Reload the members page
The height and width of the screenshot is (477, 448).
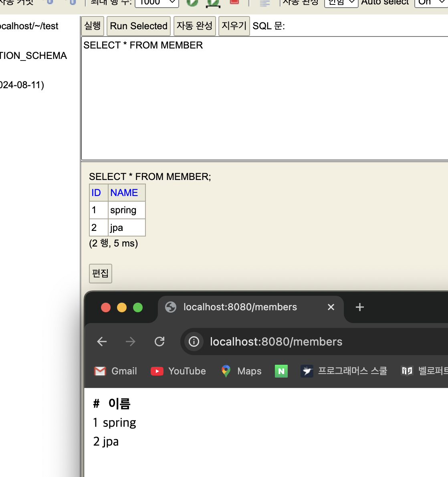pyautogui.click(x=159, y=342)
